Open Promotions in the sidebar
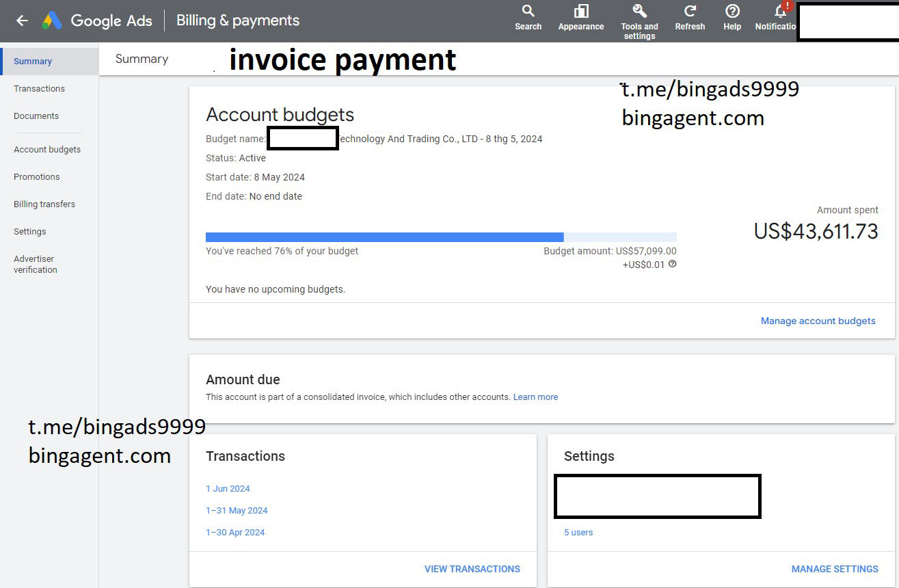Viewport: 899px width, 588px height. tap(37, 177)
